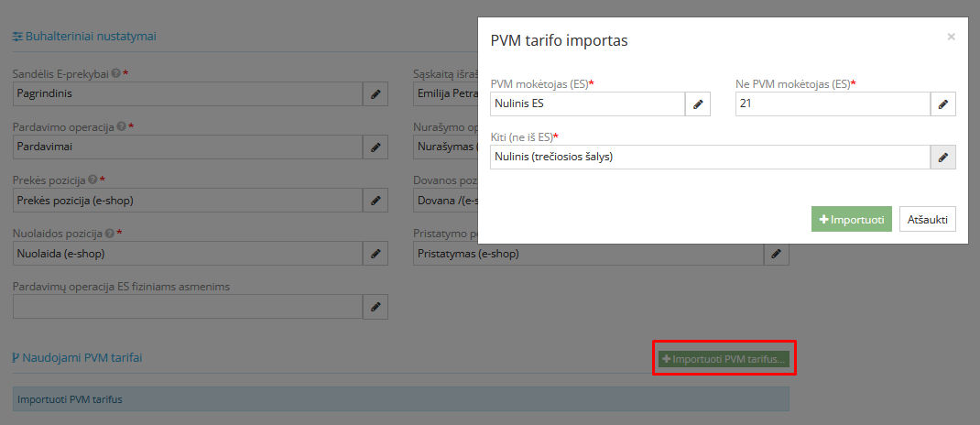980x425 pixels.
Task: Click help icon next to Sandėlis E-prekybai
Action: (x=115, y=73)
